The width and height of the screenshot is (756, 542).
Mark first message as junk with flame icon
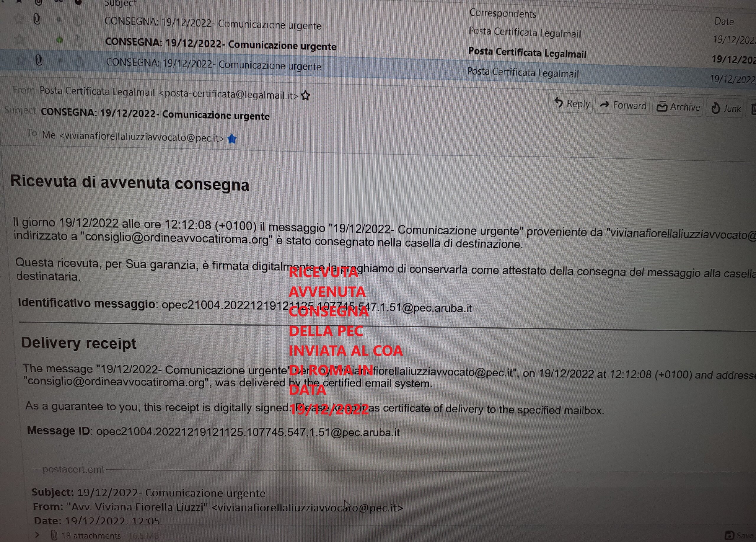point(78,21)
